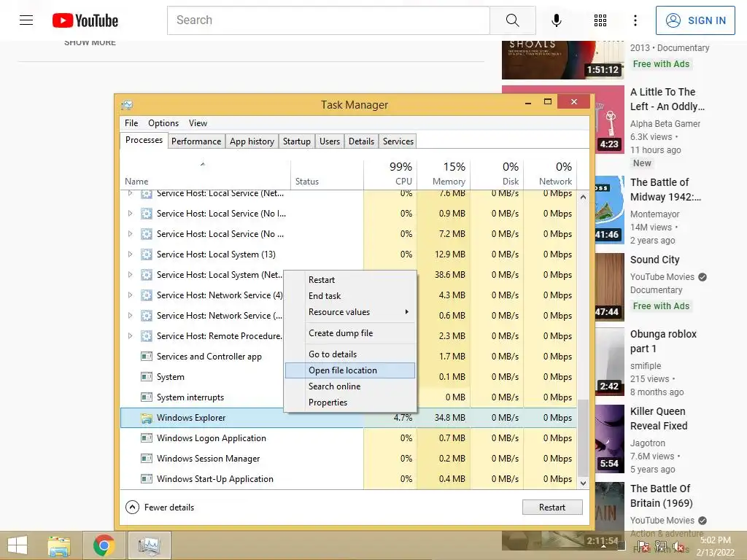Click the Task Manager taskbar icon

(x=149, y=545)
